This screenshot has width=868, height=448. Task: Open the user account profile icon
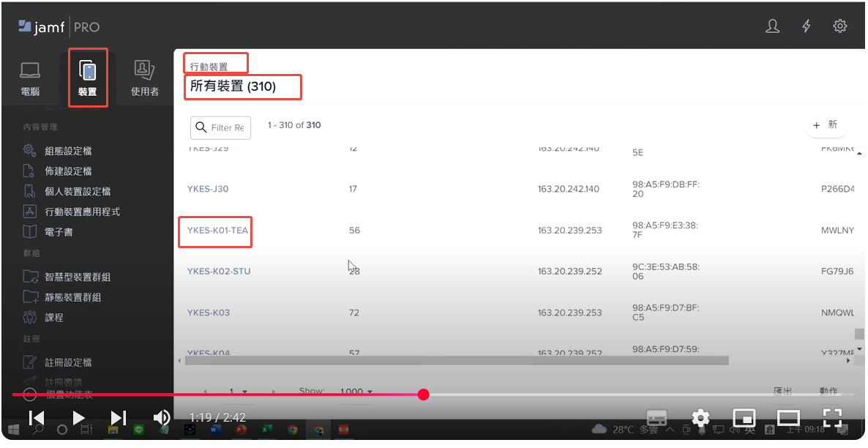tap(772, 26)
